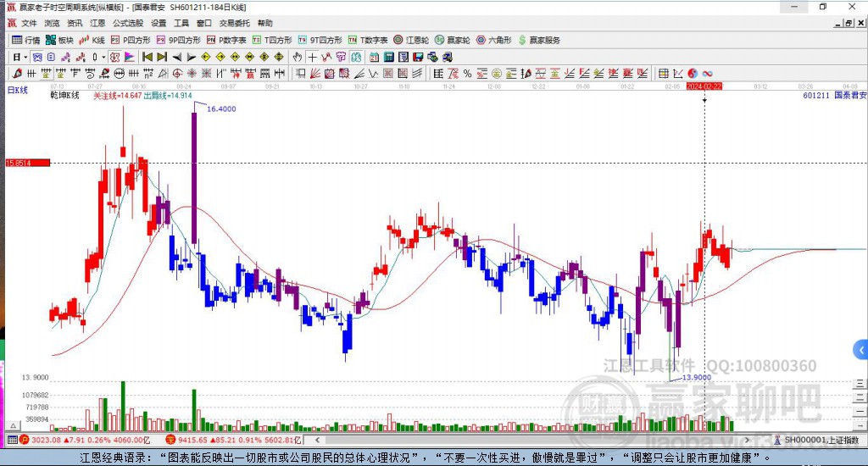Switch to the K线 chart view

(92, 40)
